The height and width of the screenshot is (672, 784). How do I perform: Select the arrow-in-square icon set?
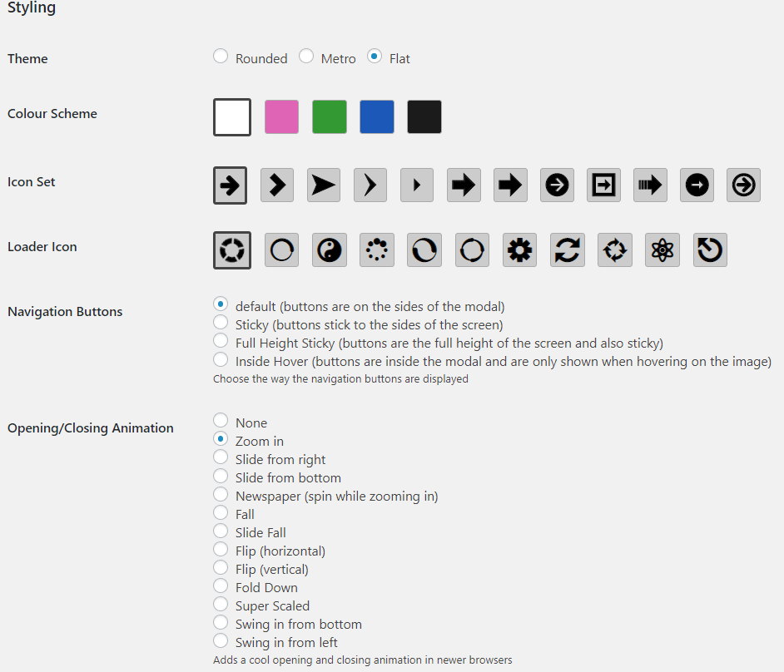click(x=603, y=185)
